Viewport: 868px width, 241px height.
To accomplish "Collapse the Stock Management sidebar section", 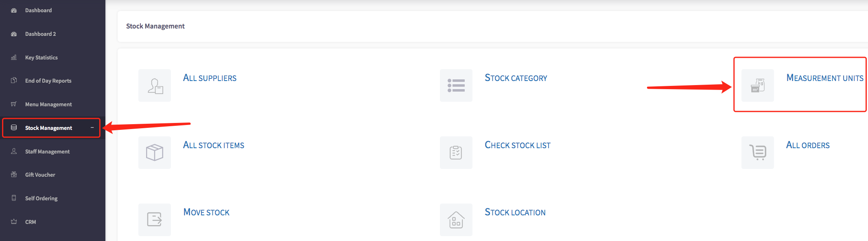I will point(92,128).
